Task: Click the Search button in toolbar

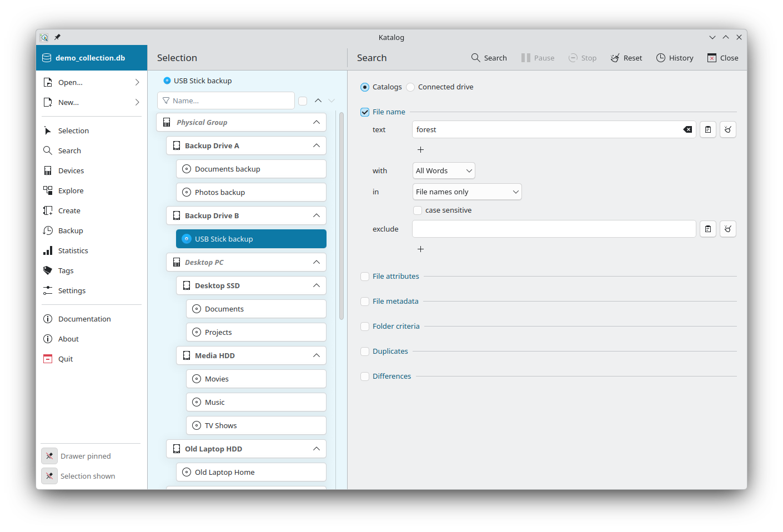Action: 489,58
